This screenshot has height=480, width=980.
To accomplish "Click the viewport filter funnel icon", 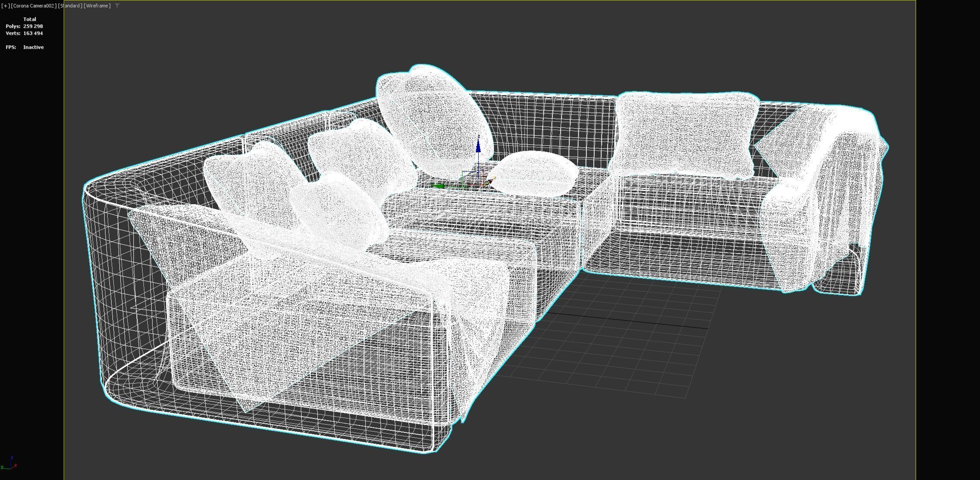I will [x=117, y=6].
